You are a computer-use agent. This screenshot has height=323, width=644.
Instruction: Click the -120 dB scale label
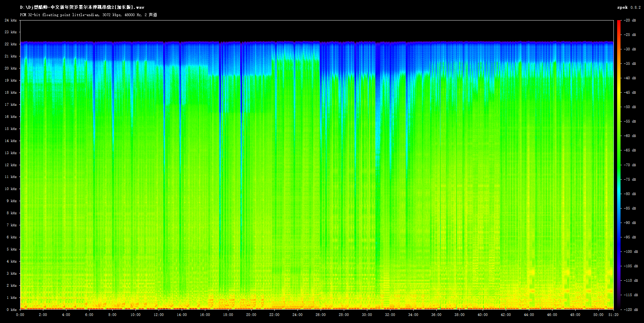pos(631,310)
